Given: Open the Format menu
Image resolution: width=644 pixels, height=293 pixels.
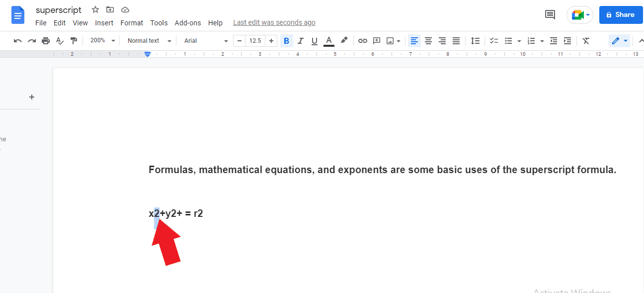Looking at the screenshot, I should (x=132, y=23).
